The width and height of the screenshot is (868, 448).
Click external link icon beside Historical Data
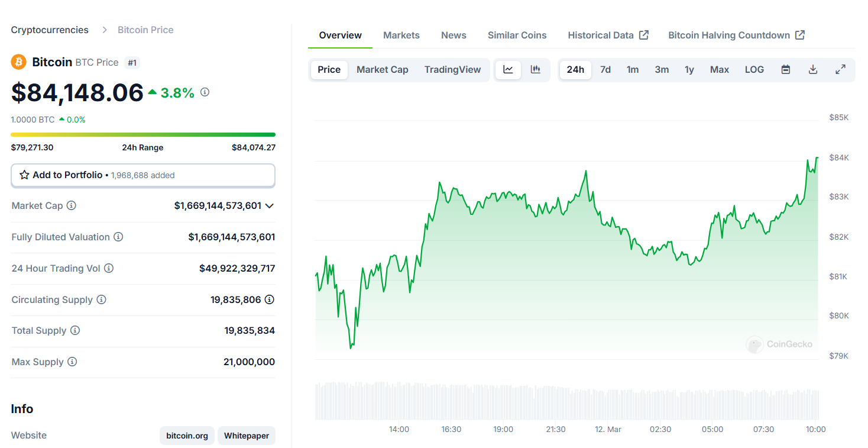coord(644,35)
